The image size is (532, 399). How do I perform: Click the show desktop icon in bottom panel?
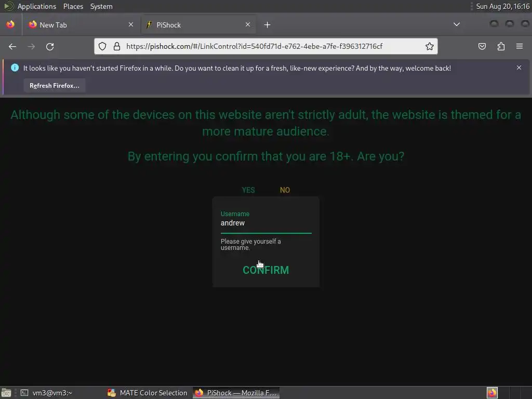point(6,393)
